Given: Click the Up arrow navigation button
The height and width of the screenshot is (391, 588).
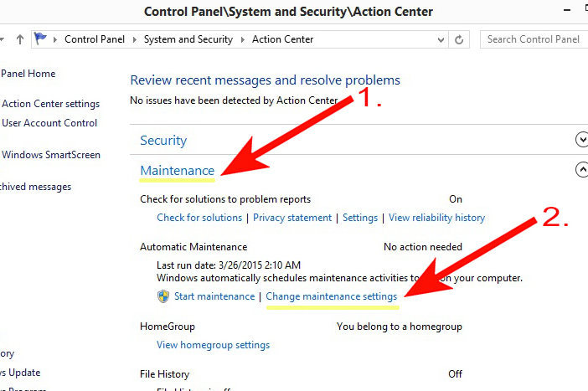Looking at the screenshot, I should pos(18,39).
